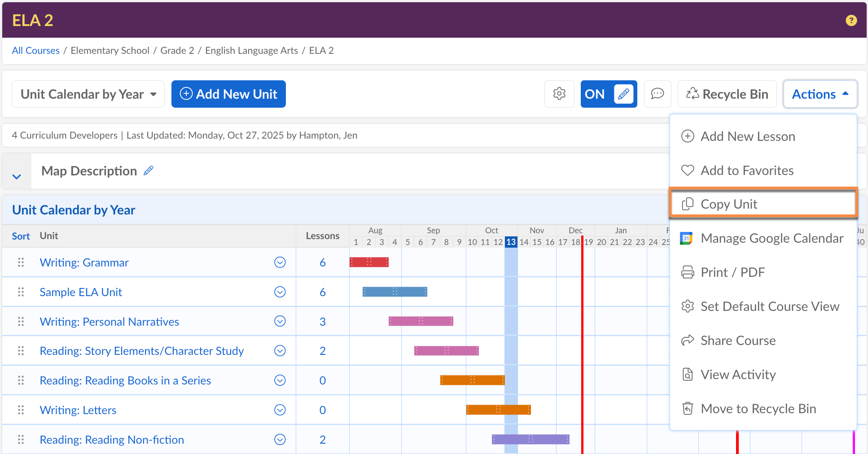
Task: Click the Add New Unit button
Action: 228,94
